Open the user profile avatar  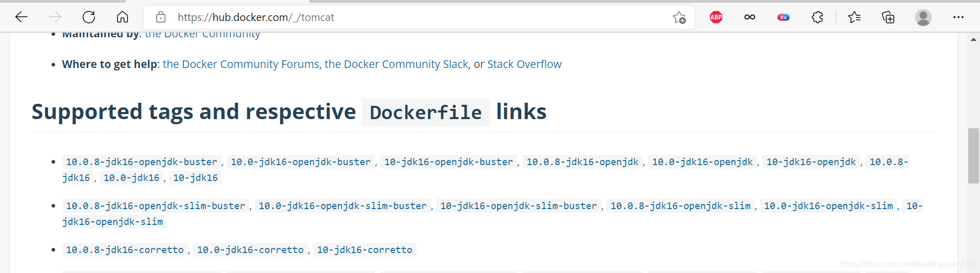(923, 17)
